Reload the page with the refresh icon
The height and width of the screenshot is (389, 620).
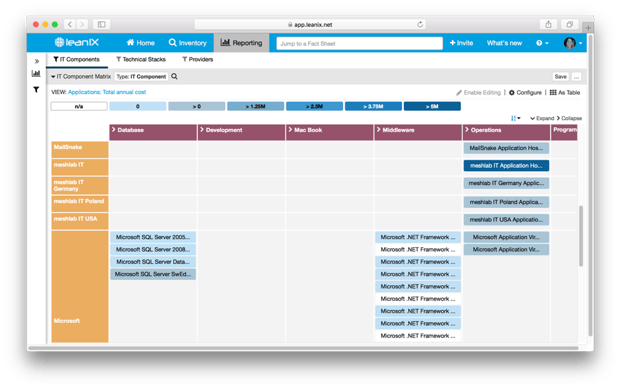tap(420, 25)
